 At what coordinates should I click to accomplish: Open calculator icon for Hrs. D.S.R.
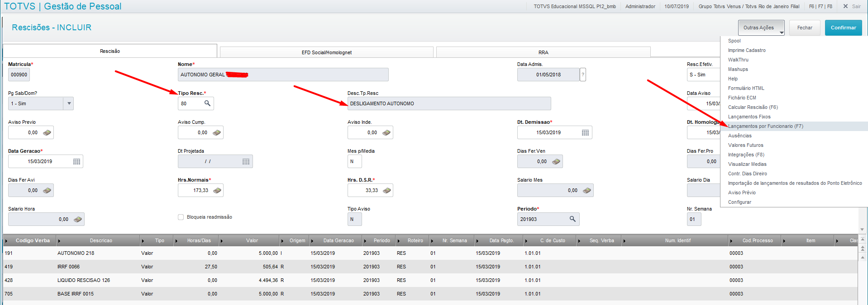387,190
